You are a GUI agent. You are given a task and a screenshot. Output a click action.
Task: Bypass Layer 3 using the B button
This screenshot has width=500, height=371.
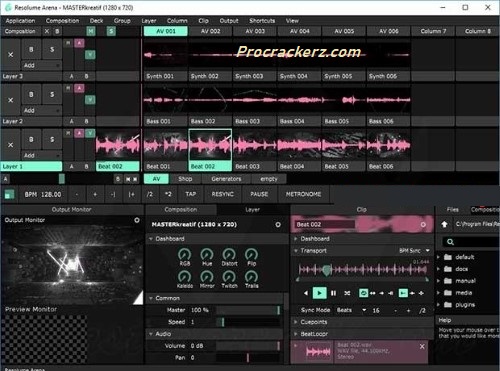(31, 49)
